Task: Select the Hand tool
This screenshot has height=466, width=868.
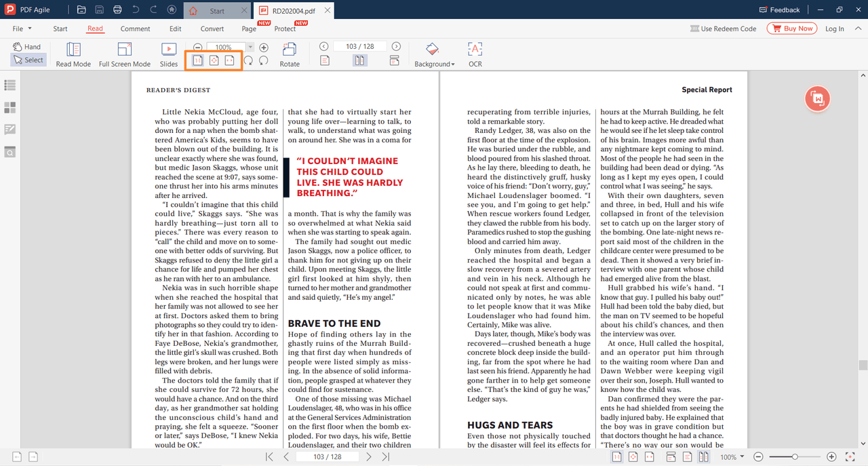Action: pos(27,46)
